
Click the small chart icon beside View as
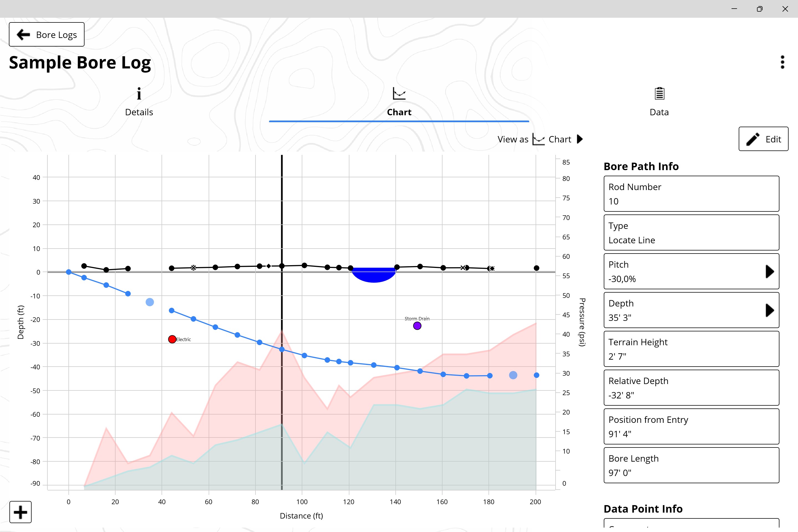click(x=538, y=139)
